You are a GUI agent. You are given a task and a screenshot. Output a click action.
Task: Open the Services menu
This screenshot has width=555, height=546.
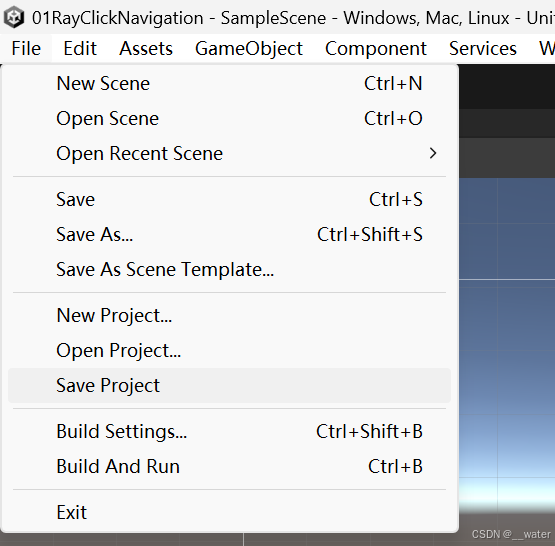[x=483, y=48]
